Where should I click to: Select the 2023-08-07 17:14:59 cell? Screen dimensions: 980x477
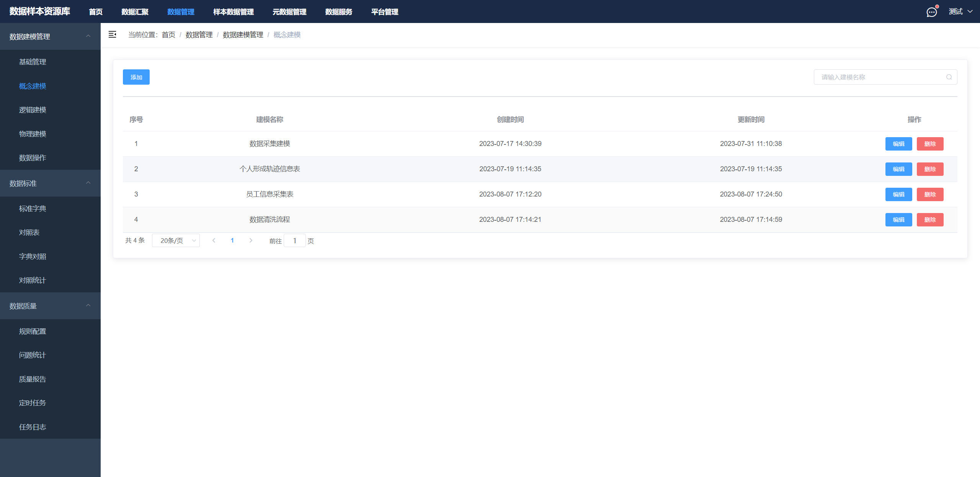coord(751,220)
